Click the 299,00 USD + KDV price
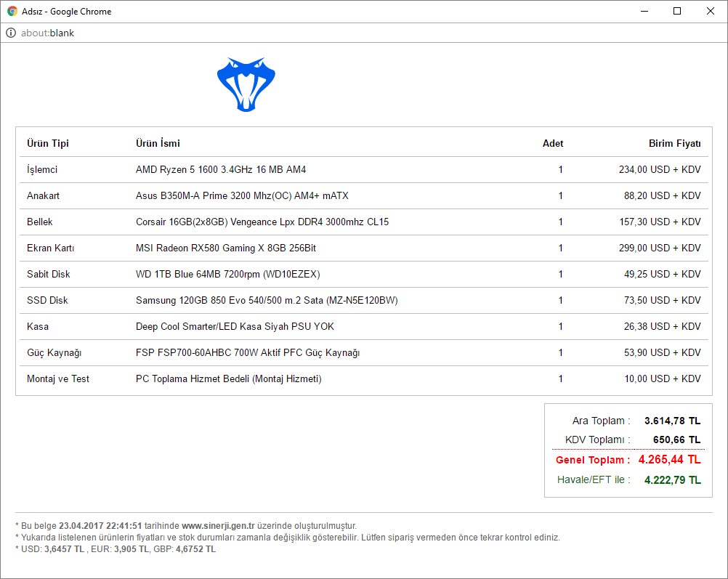Screen dimensions: 728x579 pyautogui.click(x=660, y=248)
